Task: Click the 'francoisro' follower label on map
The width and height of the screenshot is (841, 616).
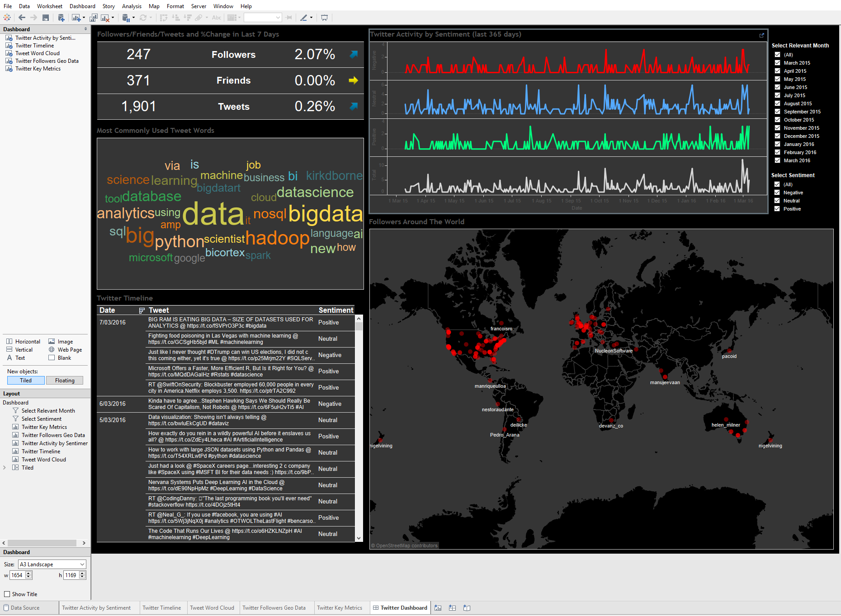Action: [x=501, y=329]
